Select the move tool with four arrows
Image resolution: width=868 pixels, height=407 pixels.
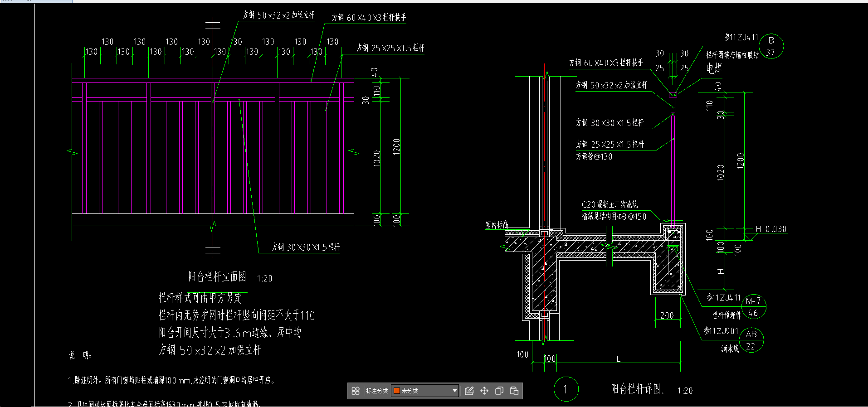point(484,391)
